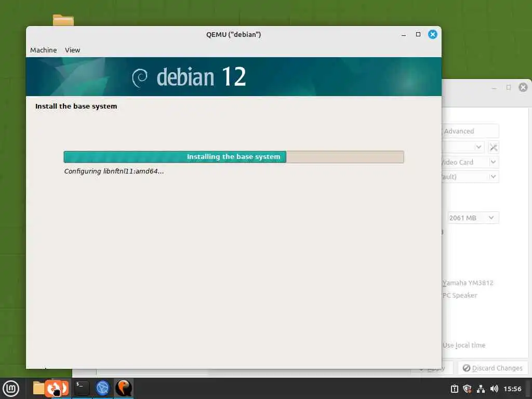532x399 pixels.
Task: Click the Debian swirl logo in the banner
Action: (x=139, y=78)
